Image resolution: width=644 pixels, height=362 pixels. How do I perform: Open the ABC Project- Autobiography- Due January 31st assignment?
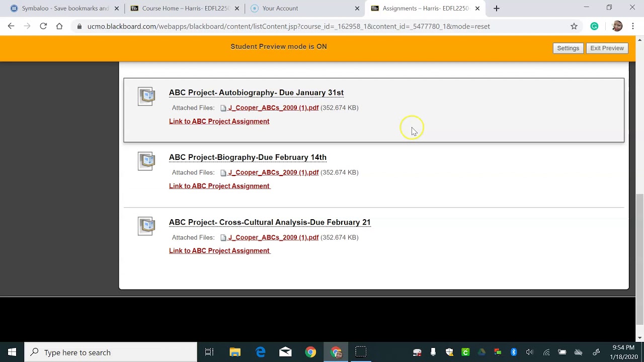tap(256, 93)
